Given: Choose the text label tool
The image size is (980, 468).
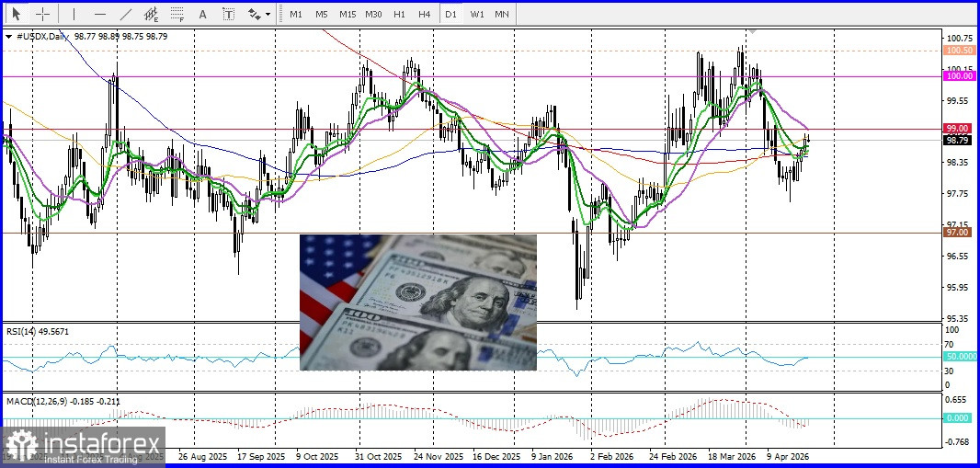Looking at the screenshot, I should point(229,14).
